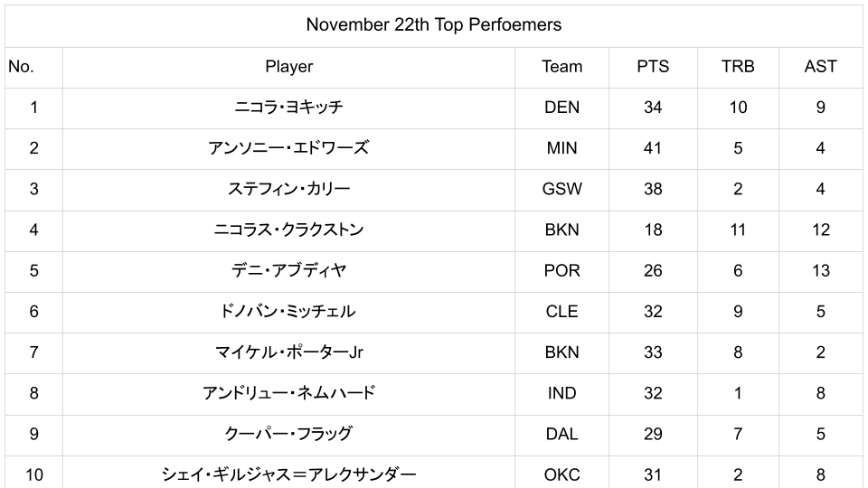The image size is (868, 488).
Task: Click the 'No.' column header
Action: tap(21, 67)
